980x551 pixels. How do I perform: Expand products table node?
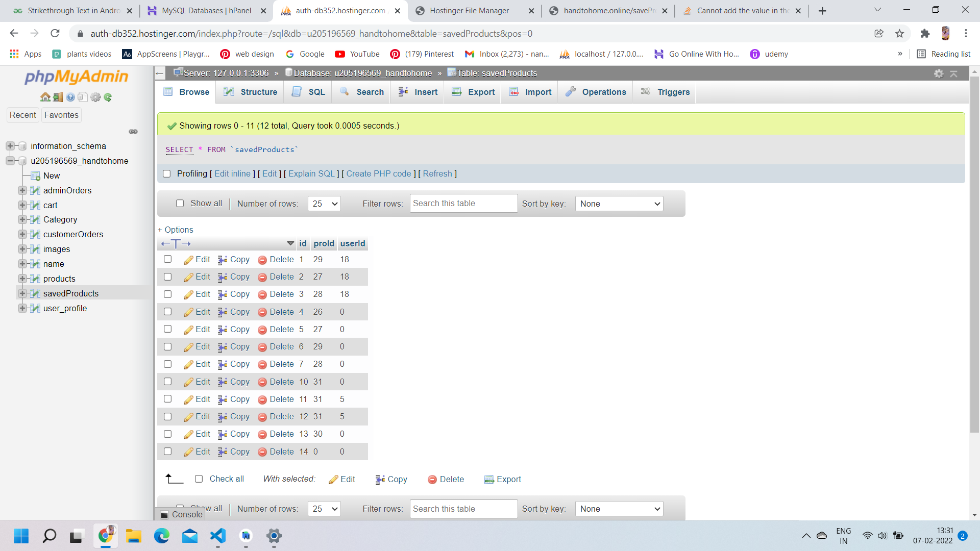tap(22, 279)
